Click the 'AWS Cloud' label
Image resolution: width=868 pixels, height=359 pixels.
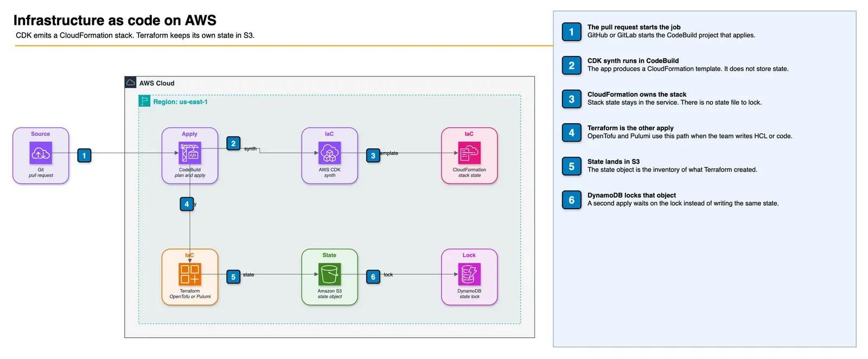coord(157,83)
